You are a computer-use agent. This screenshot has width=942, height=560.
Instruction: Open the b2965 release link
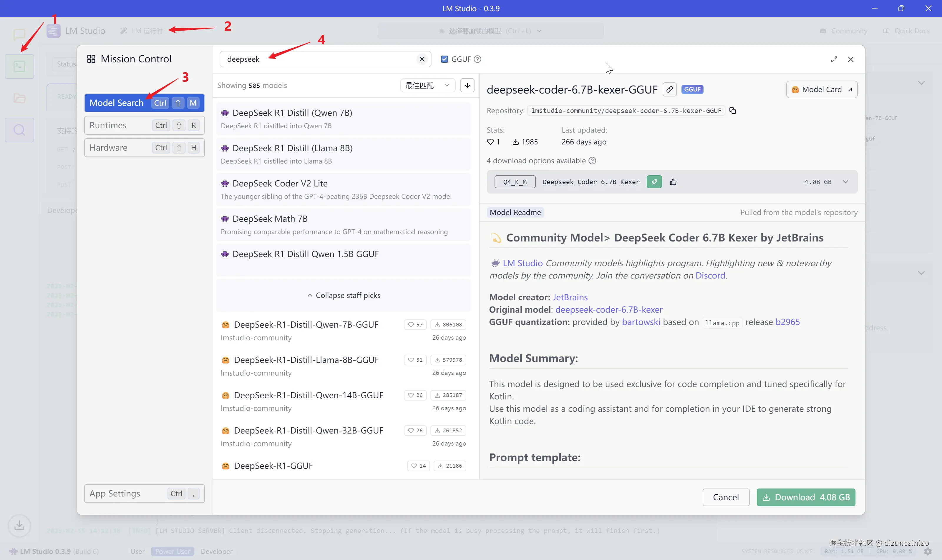coord(787,322)
